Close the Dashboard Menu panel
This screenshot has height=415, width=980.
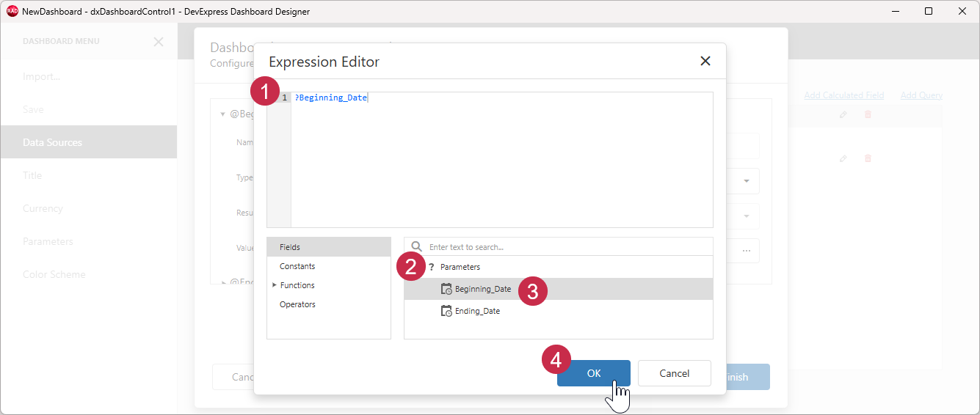tap(159, 42)
